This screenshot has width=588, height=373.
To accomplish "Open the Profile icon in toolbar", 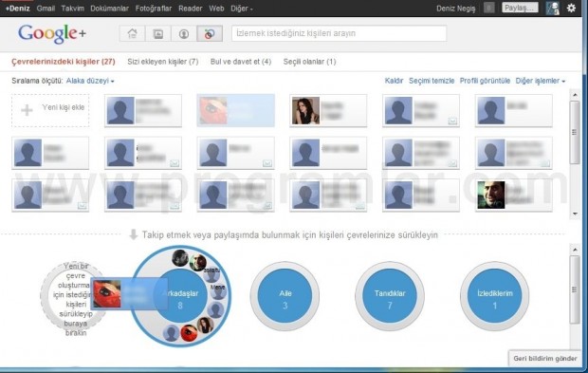I will click(184, 34).
